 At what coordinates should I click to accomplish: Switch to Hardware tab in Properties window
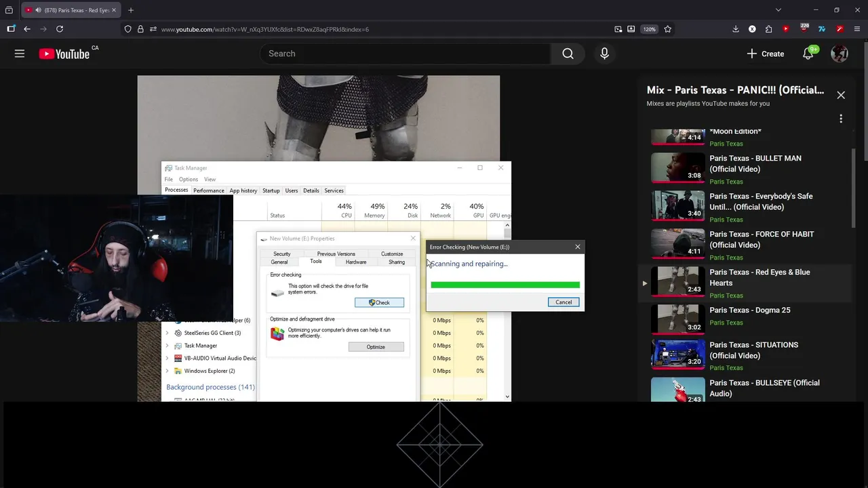pos(356,262)
